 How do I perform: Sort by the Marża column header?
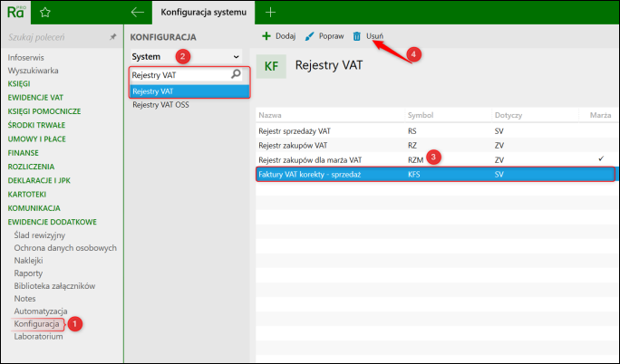tap(600, 115)
